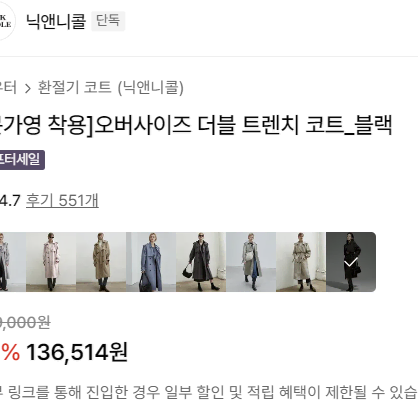Select the partially visible gray coat thumbnail
This screenshot has height=418, width=418.
pos(13,262)
